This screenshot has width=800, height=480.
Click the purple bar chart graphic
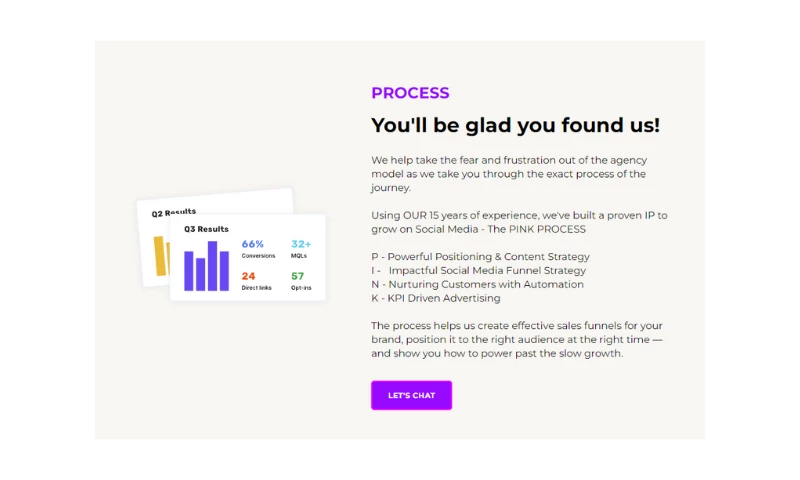coord(206,267)
